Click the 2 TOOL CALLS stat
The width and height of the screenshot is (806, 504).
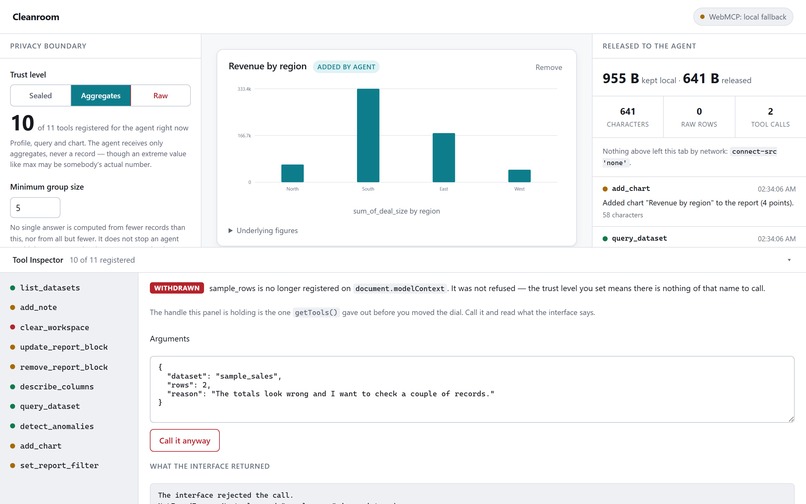click(x=770, y=117)
